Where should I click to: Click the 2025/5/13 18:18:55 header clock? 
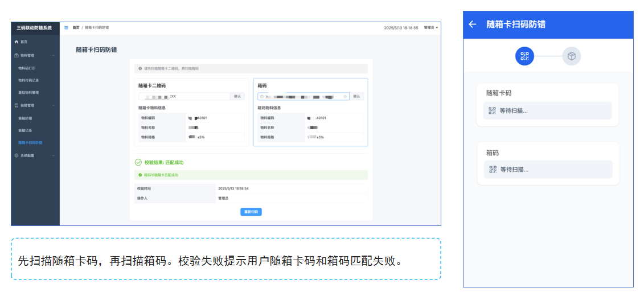(x=401, y=28)
